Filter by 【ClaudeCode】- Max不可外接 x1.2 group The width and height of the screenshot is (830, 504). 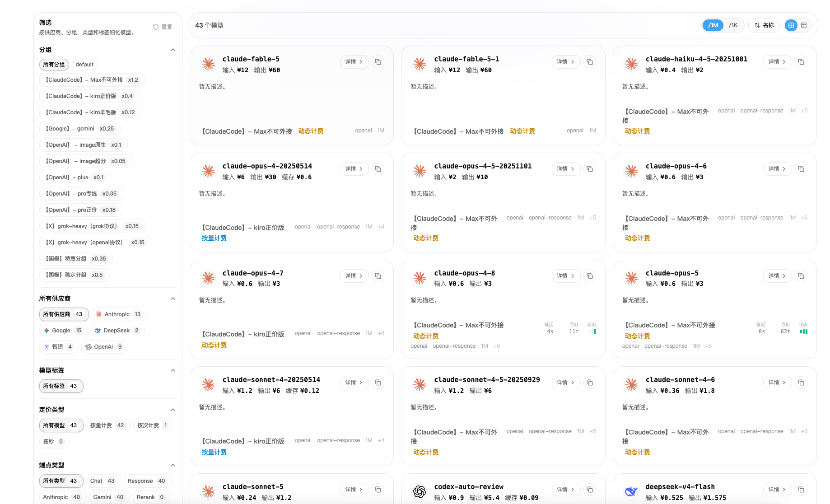pyautogui.click(x=92, y=80)
